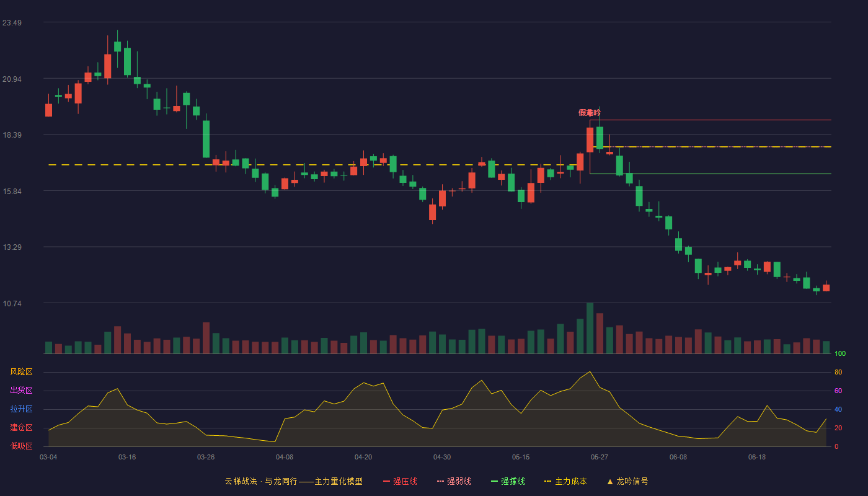Click the 23.49 price axis label
868x496 pixels.
[12, 23]
